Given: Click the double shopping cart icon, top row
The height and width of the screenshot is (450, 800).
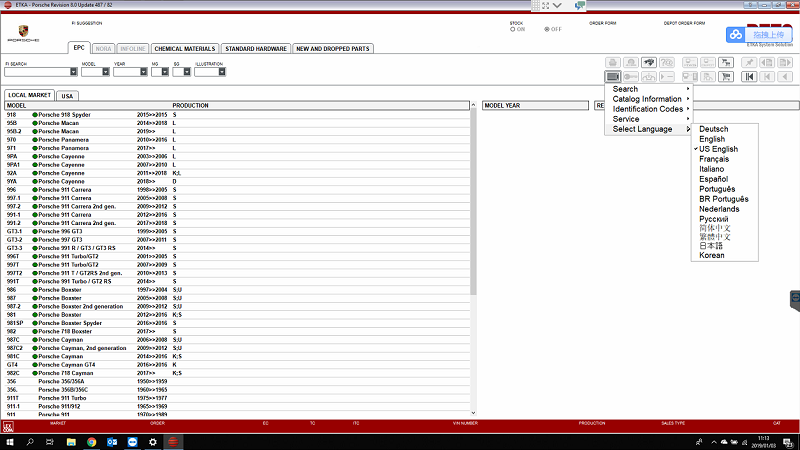Looking at the screenshot, I should pos(726,62).
